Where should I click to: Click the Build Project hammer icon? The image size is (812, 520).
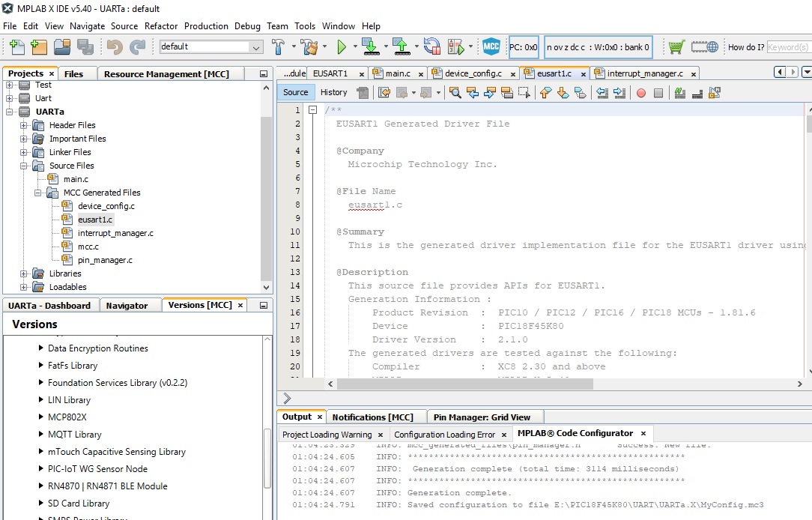click(x=278, y=47)
